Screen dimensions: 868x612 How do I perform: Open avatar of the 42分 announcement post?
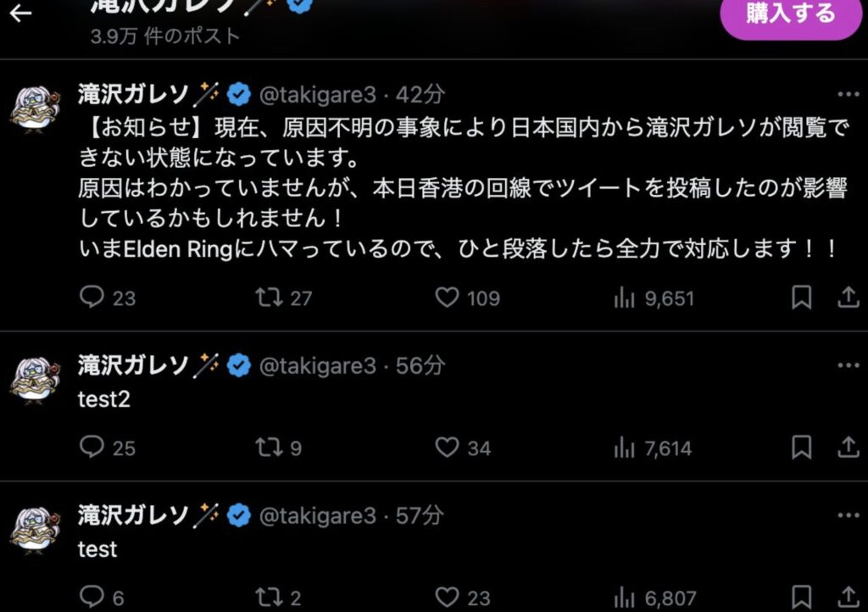point(36,110)
